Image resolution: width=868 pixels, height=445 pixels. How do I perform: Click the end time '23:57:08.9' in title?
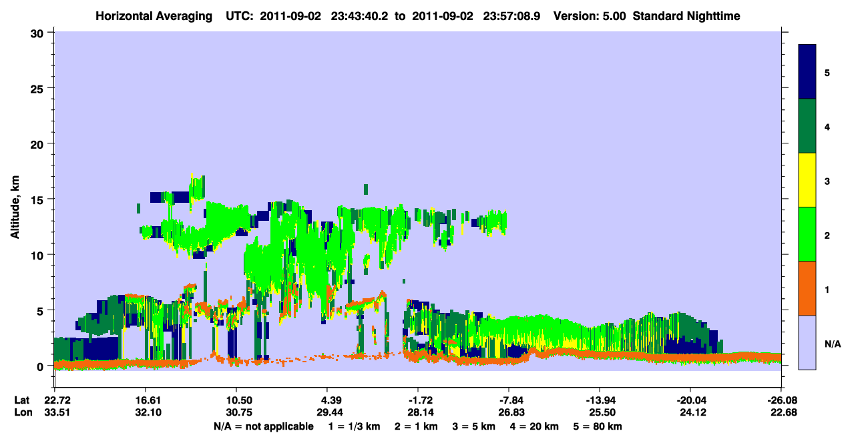click(512, 15)
